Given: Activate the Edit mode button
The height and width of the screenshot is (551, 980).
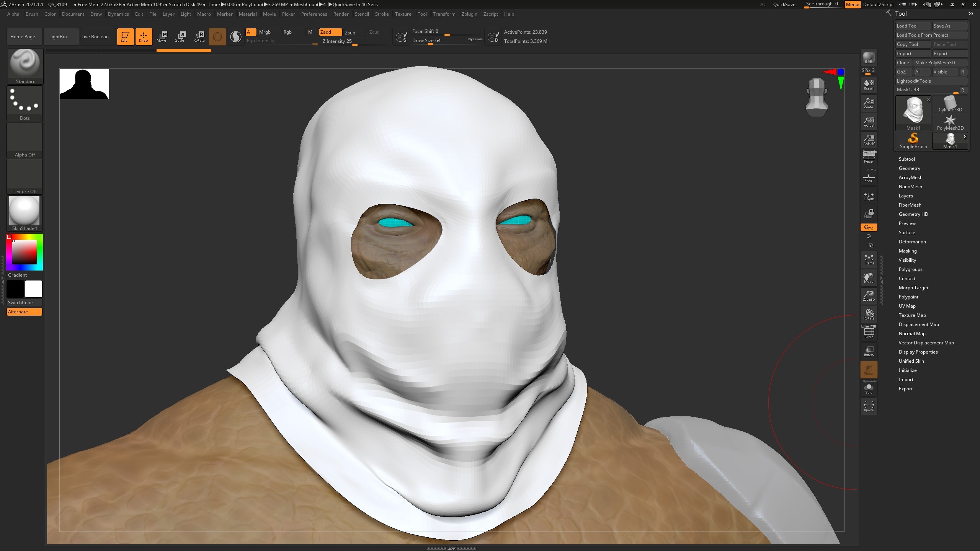Looking at the screenshot, I should click(125, 37).
